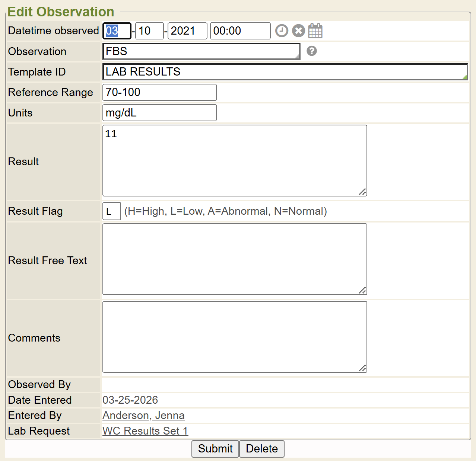Click inside the Result text area
The width and height of the screenshot is (476, 461).
click(x=235, y=161)
